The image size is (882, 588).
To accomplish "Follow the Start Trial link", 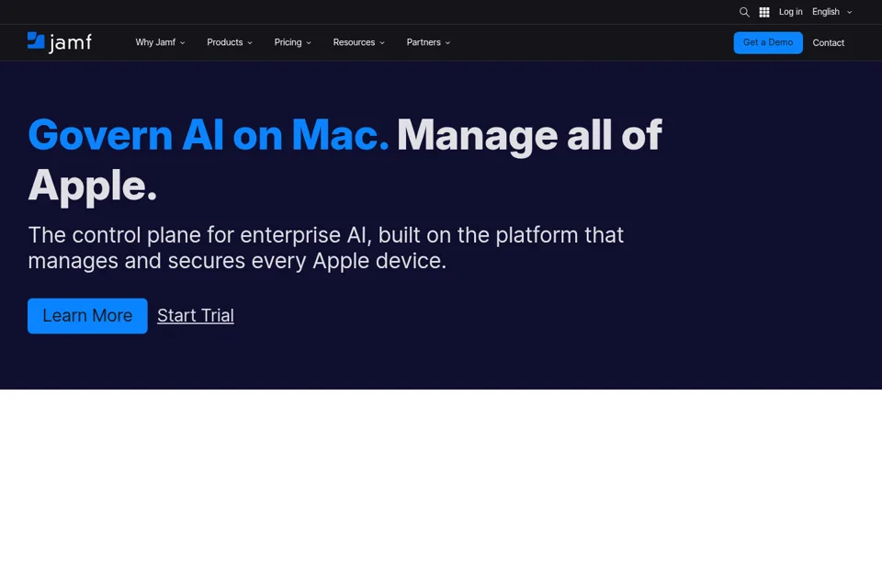I will (195, 316).
